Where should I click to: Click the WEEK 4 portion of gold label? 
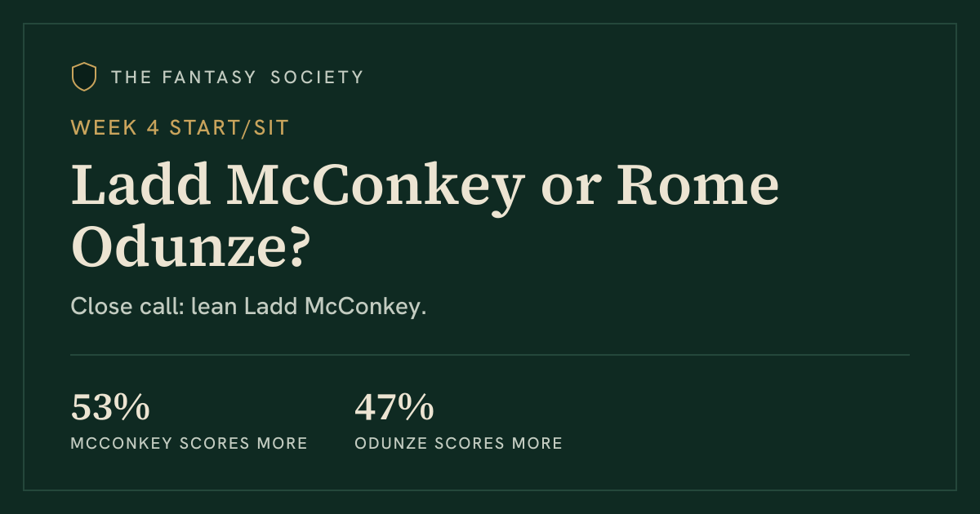(x=116, y=127)
